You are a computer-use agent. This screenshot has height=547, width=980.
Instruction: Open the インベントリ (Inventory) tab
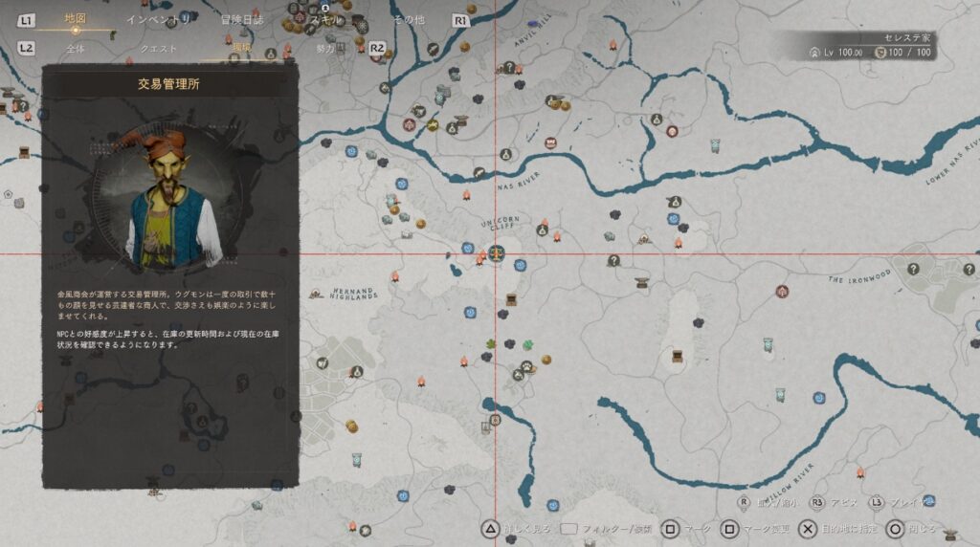[x=159, y=19]
